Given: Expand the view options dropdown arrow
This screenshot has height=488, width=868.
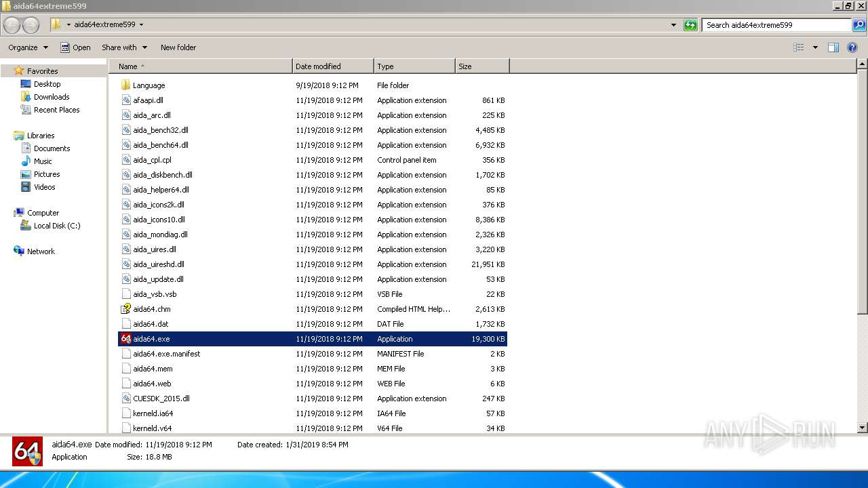Looking at the screenshot, I should pos(815,47).
